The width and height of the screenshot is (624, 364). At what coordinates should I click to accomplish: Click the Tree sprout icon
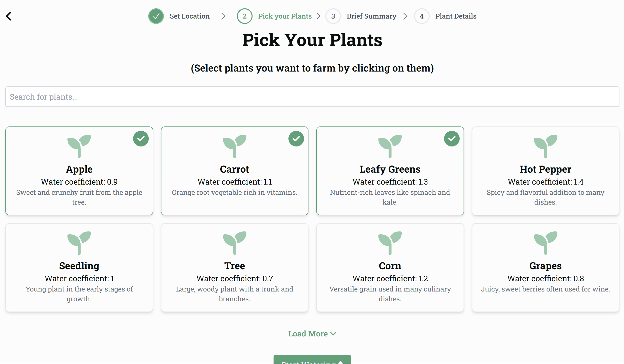click(234, 243)
